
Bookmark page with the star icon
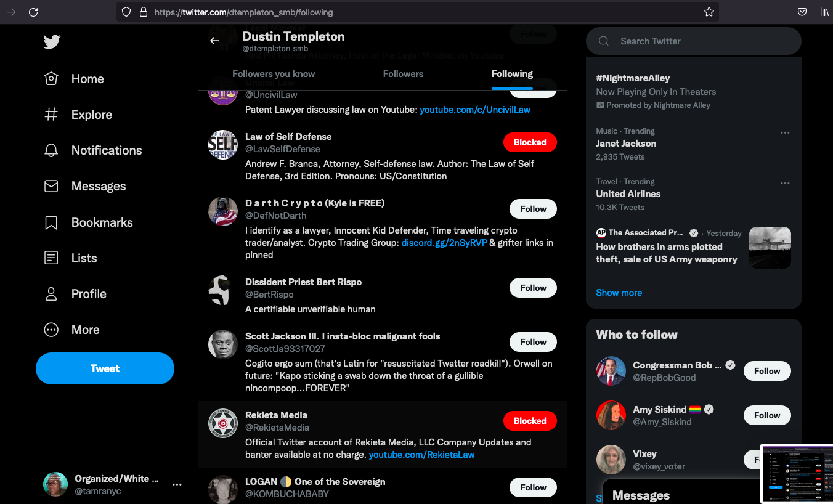(709, 12)
